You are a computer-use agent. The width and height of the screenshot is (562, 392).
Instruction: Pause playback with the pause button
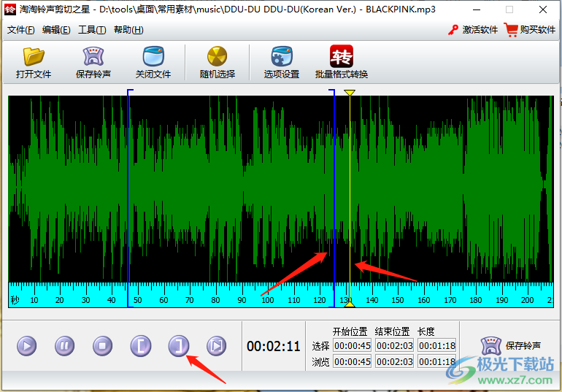tap(64, 346)
